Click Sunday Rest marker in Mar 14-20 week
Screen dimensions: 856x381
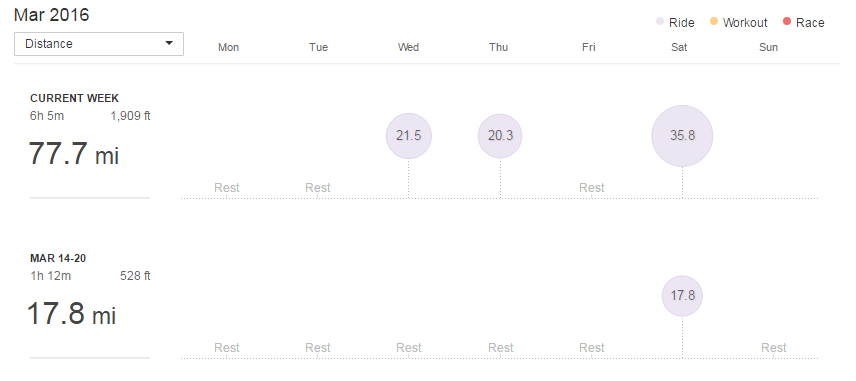(774, 348)
